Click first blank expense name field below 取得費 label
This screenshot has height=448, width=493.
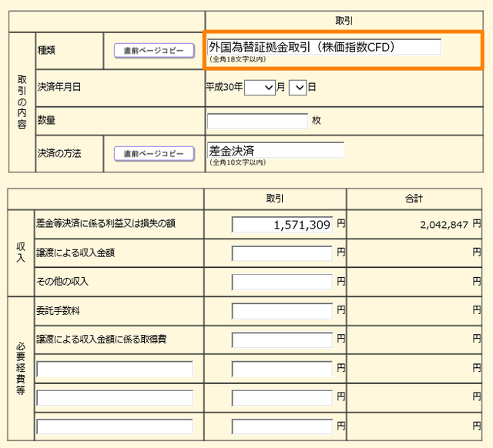(115, 369)
